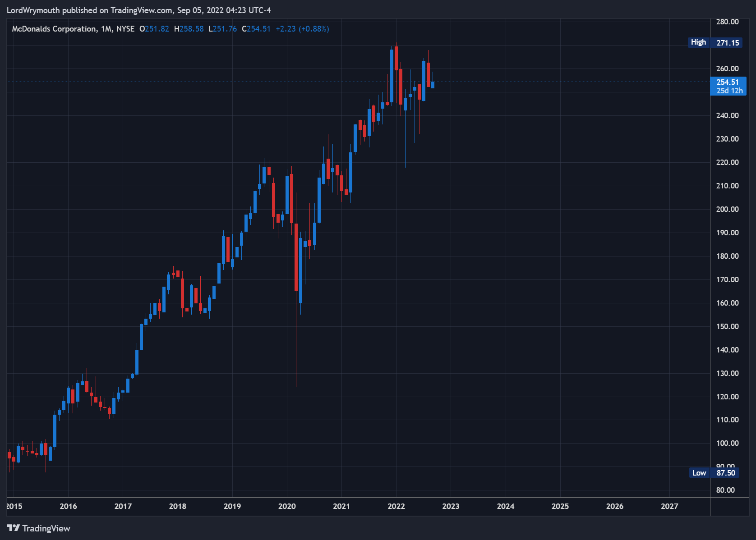This screenshot has width=756, height=540.
Task: Click the 25d 12h countdown label
Action: coord(729,91)
